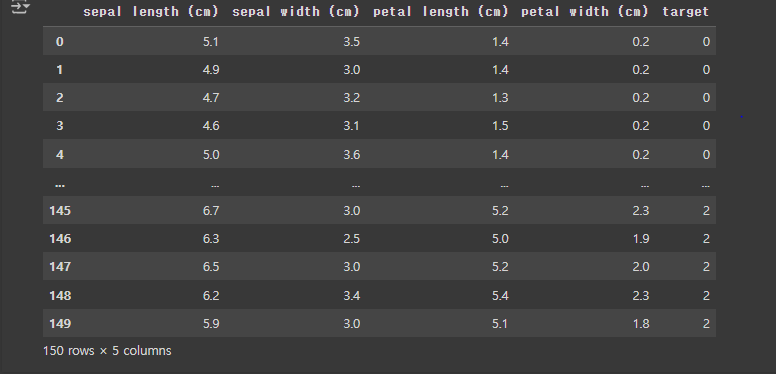The image size is (776, 374).
Task: Click sepal width value 3.0 in row 149
Action: (x=351, y=324)
